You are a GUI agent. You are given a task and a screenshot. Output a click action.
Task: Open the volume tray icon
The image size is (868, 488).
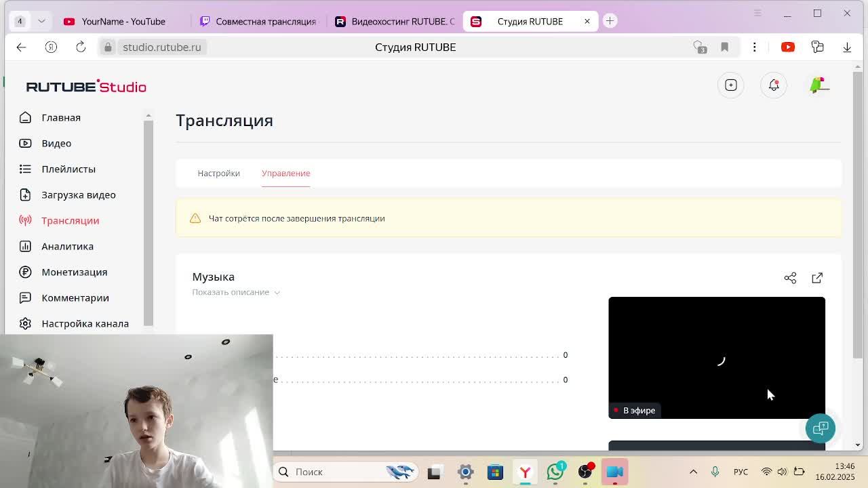pos(783,472)
